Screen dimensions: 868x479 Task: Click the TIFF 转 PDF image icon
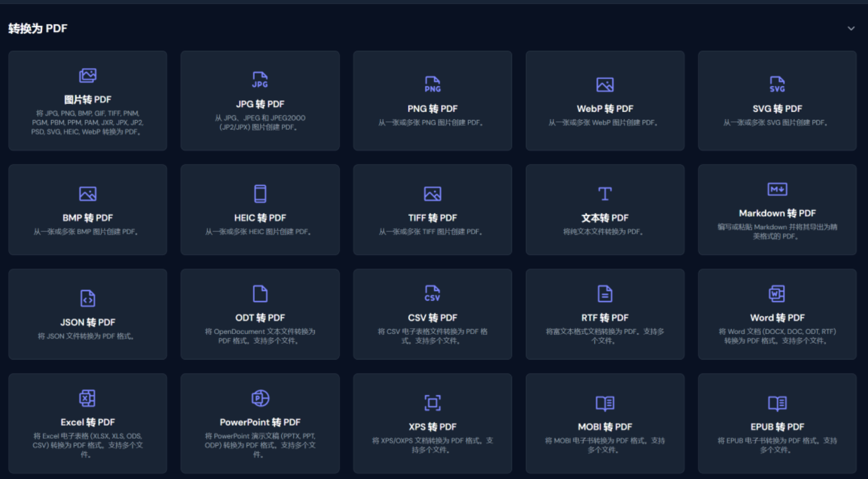pos(432,194)
